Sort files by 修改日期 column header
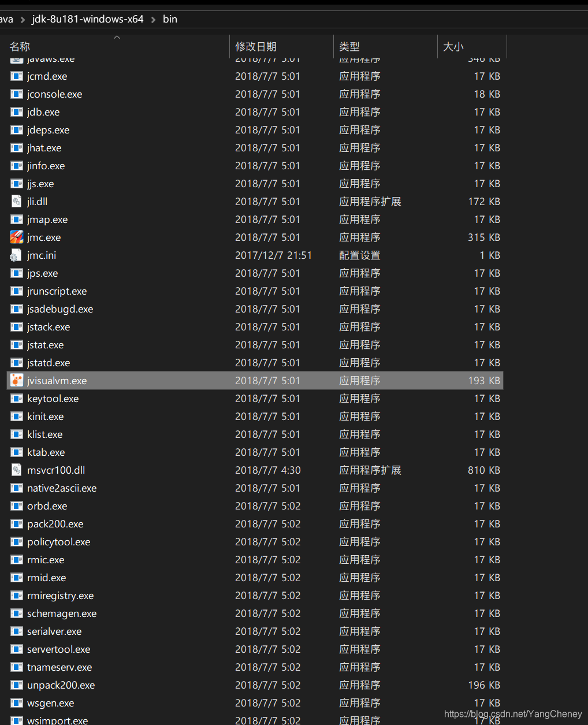This screenshot has width=588, height=725. (x=282, y=46)
